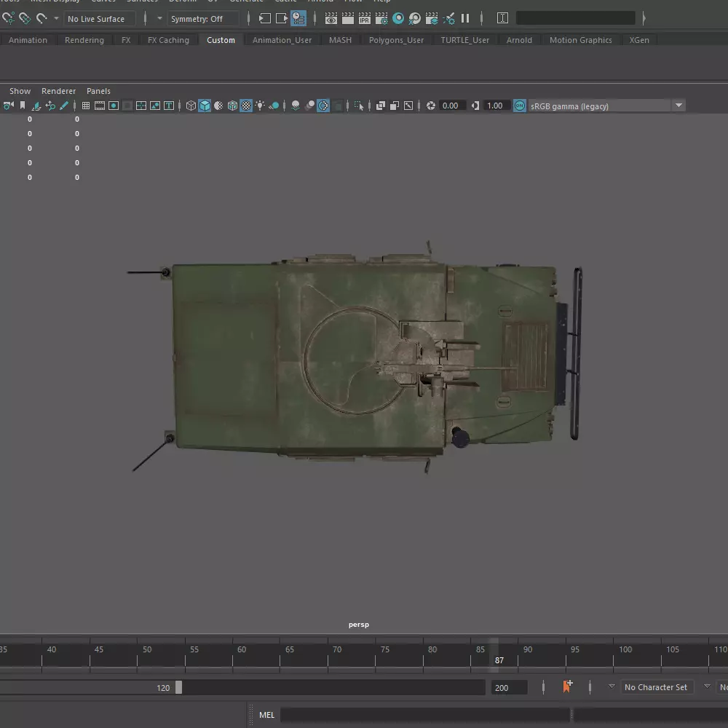Open the FX Caching shelf tab

pos(168,40)
